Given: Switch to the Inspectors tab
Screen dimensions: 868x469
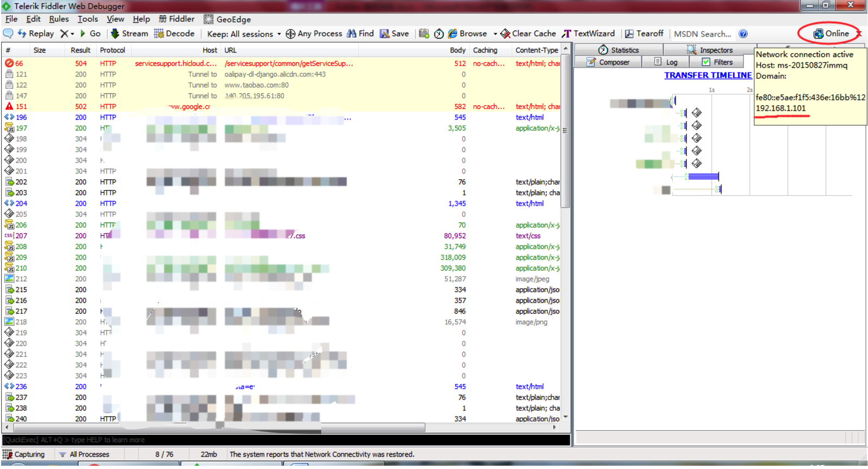Looking at the screenshot, I should pyautogui.click(x=709, y=50).
